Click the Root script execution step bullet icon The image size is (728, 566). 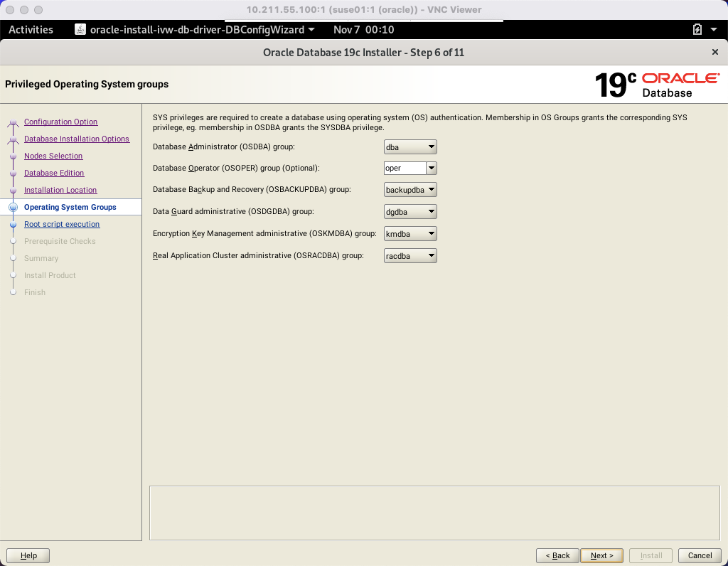point(13,224)
